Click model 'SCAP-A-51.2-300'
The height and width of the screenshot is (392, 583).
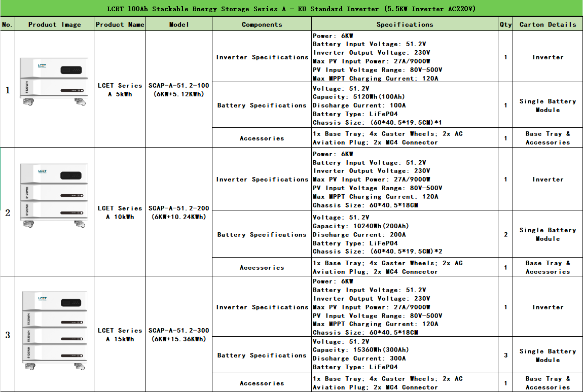(179, 330)
